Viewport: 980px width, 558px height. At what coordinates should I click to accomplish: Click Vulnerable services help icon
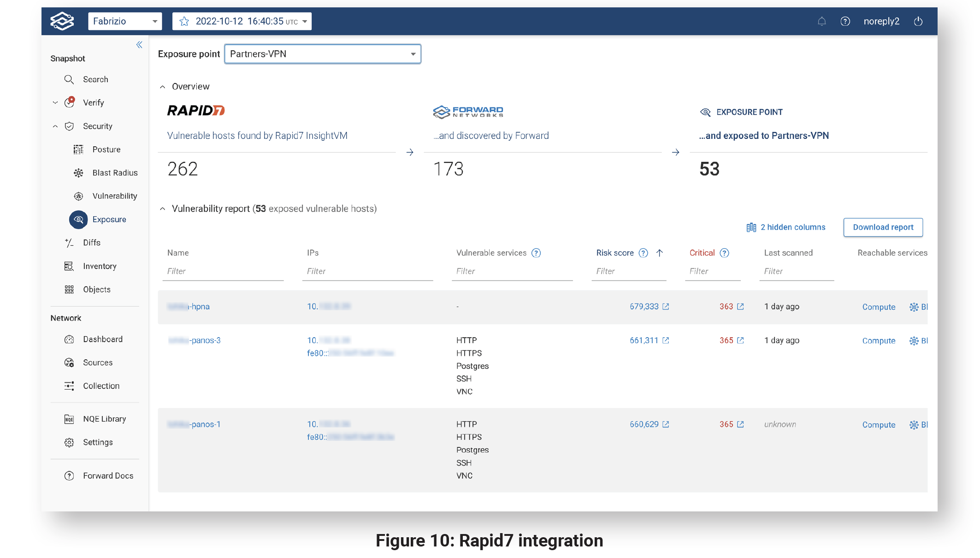[536, 253]
